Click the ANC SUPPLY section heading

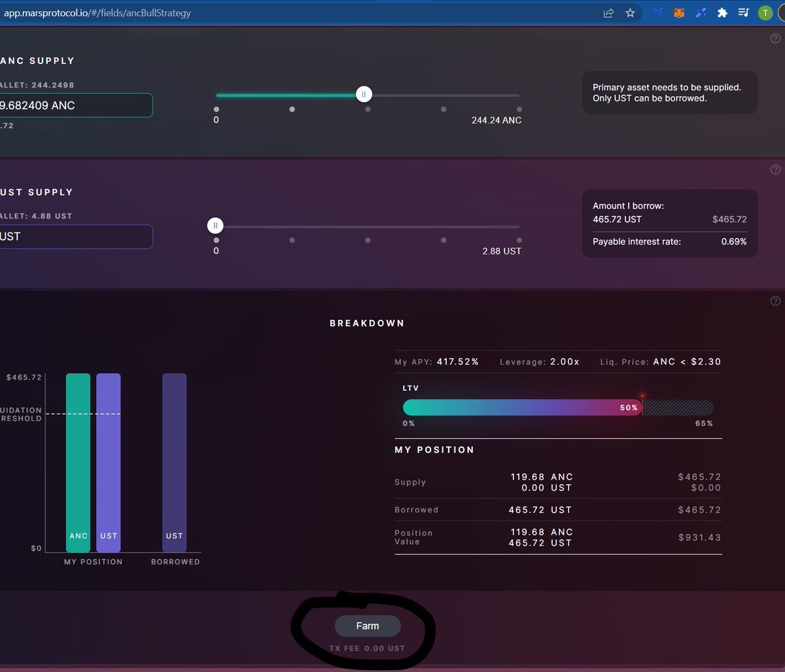(37, 61)
